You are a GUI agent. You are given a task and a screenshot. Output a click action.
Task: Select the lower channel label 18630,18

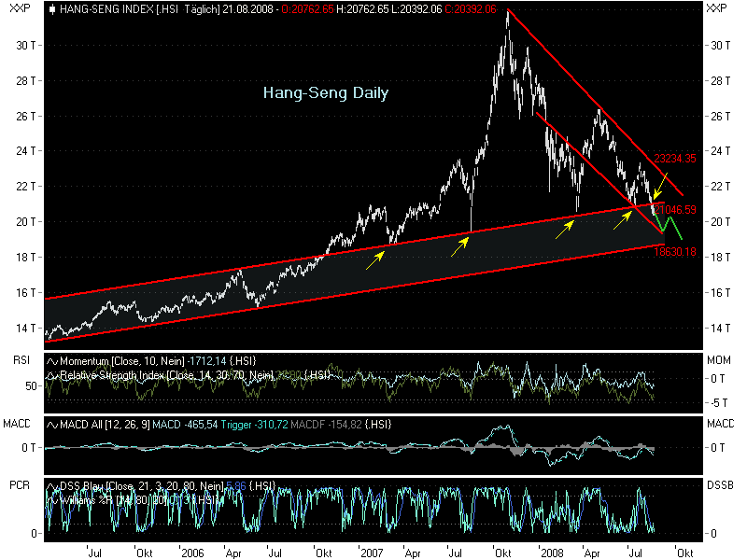tap(674, 250)
